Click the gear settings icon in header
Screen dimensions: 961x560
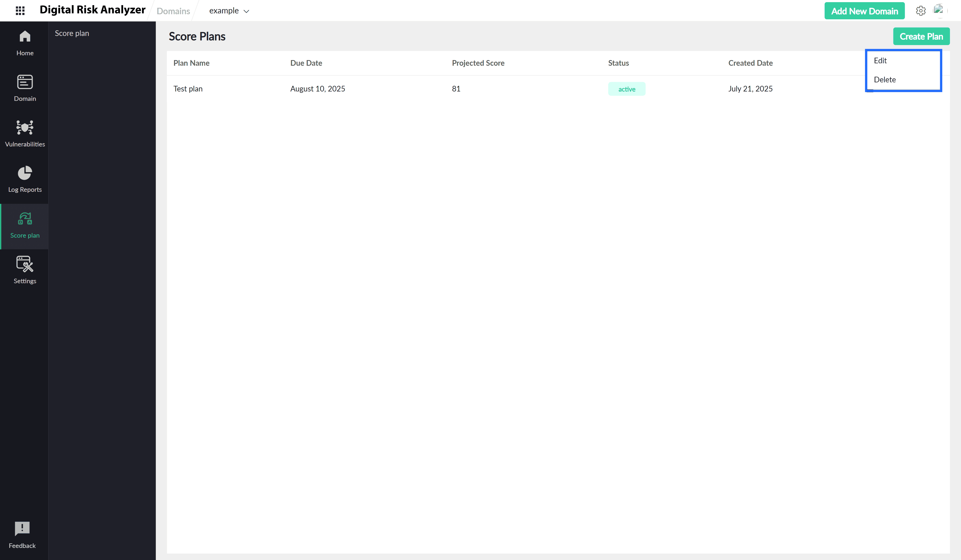click(920, 11)
